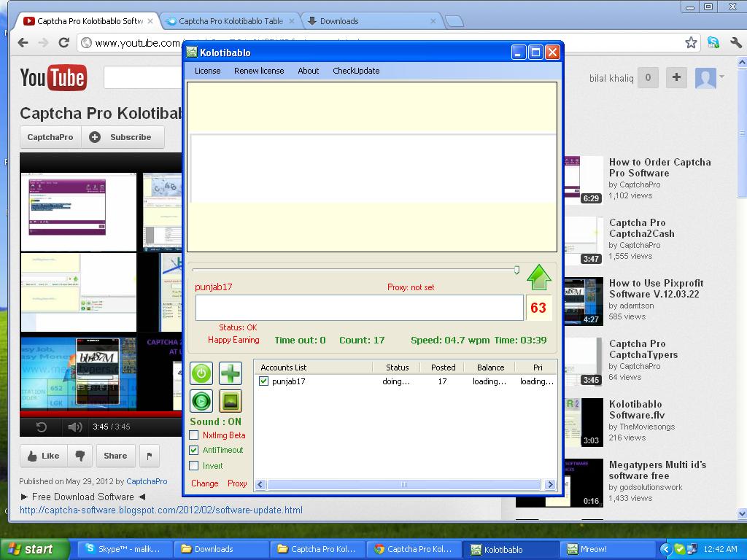The width and height of the screenshot is (747, 560).
Task: Open the new tab button in Chrome
Action: tap(454, 21)
